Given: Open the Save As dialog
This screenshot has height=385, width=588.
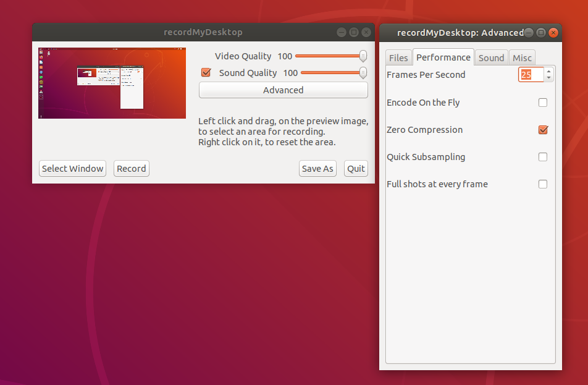Looking at the screenshot, I should 317,169.
